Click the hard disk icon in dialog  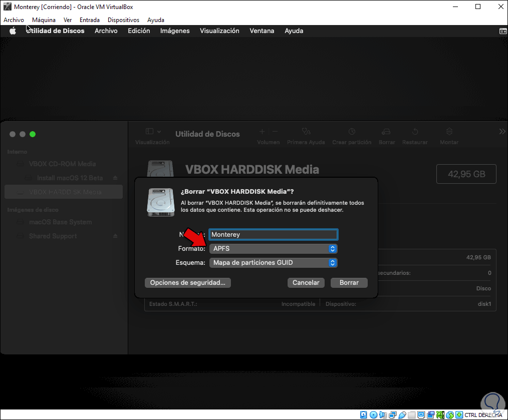tap(161, 202)
